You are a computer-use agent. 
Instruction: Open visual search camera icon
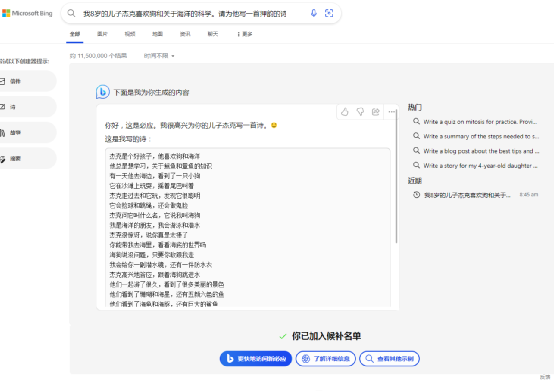[329, 13]
